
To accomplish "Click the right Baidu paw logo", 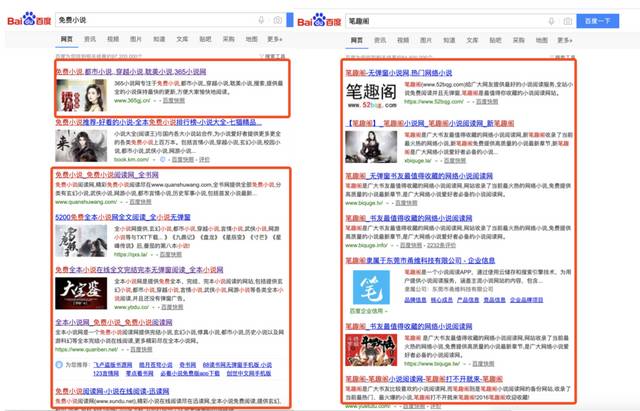I will point(319,20).
